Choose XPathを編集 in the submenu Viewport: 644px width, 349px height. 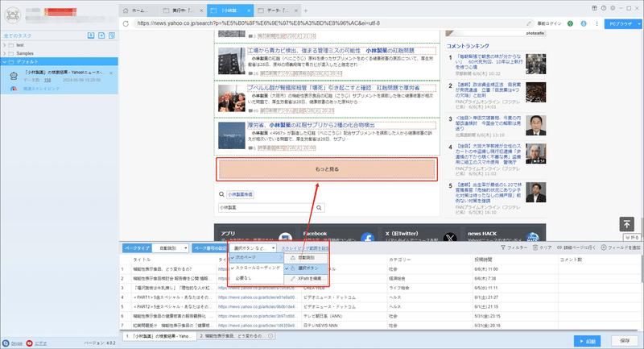[306, 279]
